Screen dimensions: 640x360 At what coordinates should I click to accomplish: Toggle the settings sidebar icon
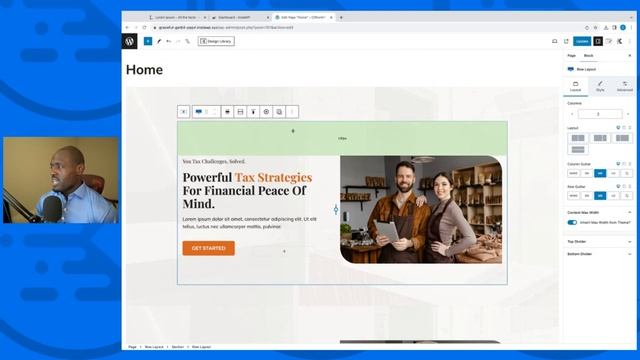tap(598, 41)
